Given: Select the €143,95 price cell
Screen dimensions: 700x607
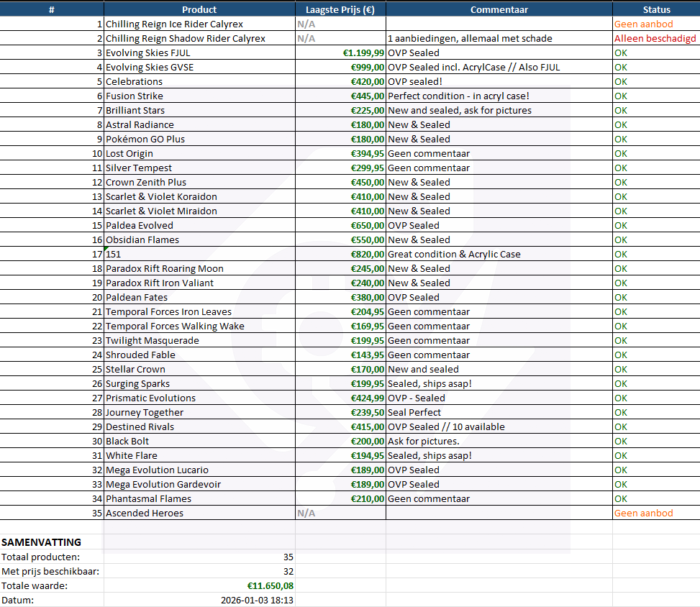Looking at the screenshot, I should pyautogui.click(x=340, y=355).
